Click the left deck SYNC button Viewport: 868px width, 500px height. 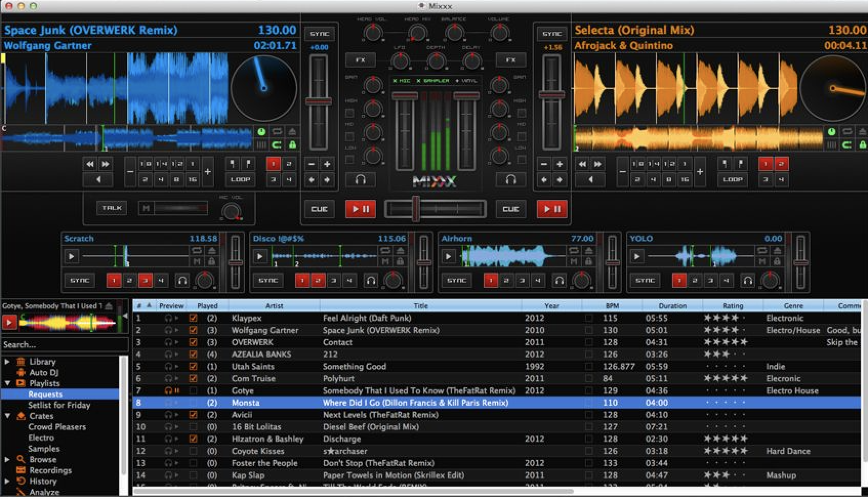tap(319, 34)
